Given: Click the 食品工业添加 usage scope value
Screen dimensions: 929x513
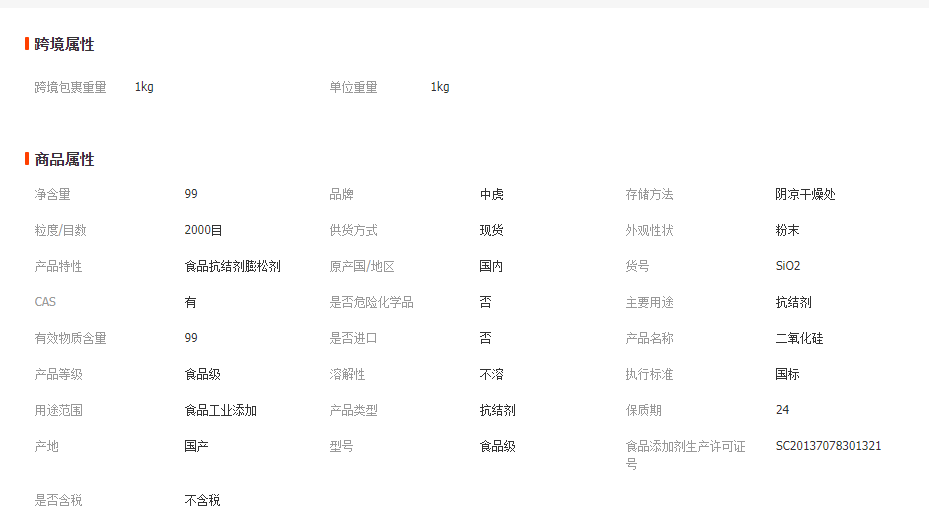Looking at the screenshot, I should coord(220,410).
